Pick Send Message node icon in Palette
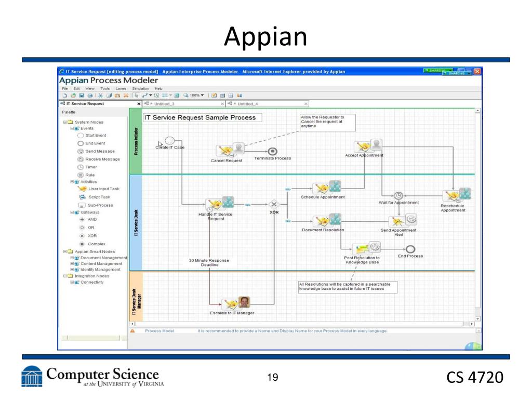Viewport: 532px width, 399px height. [x=81, y=151]
